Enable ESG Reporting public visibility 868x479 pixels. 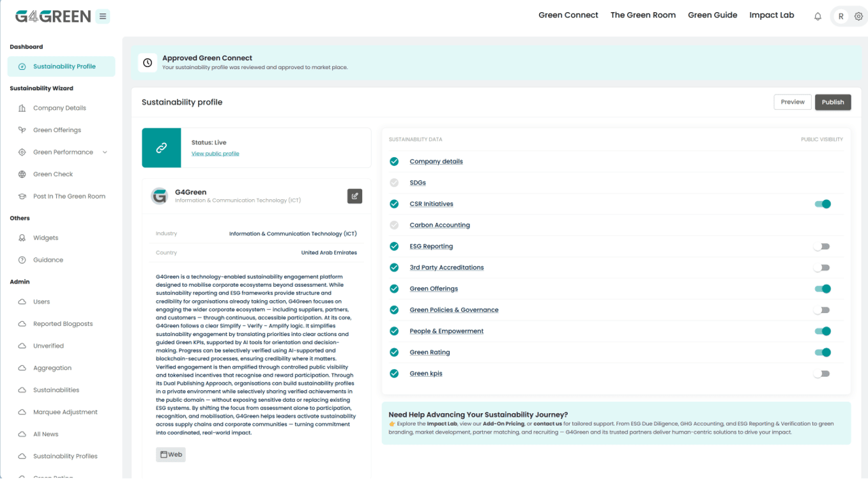[822, 247]
